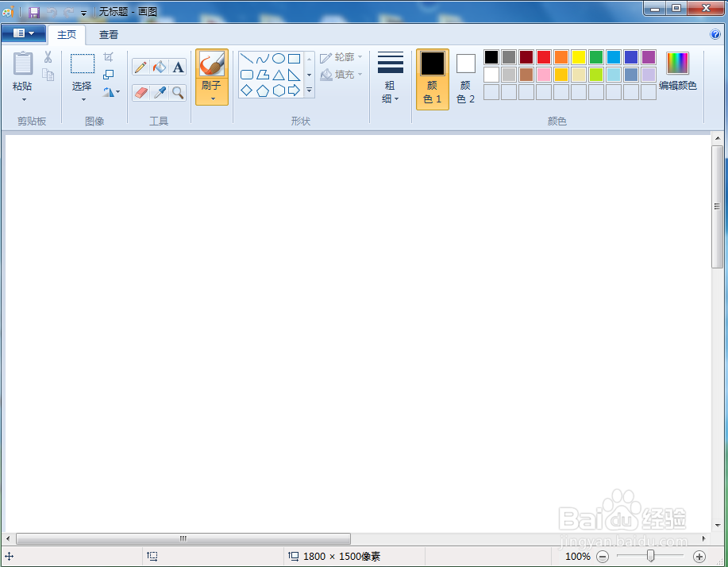The height and width of the screenshot is (567, 728).
Task: Open the Size (粗细) line thickness dropdown
Action: (390, 78)
